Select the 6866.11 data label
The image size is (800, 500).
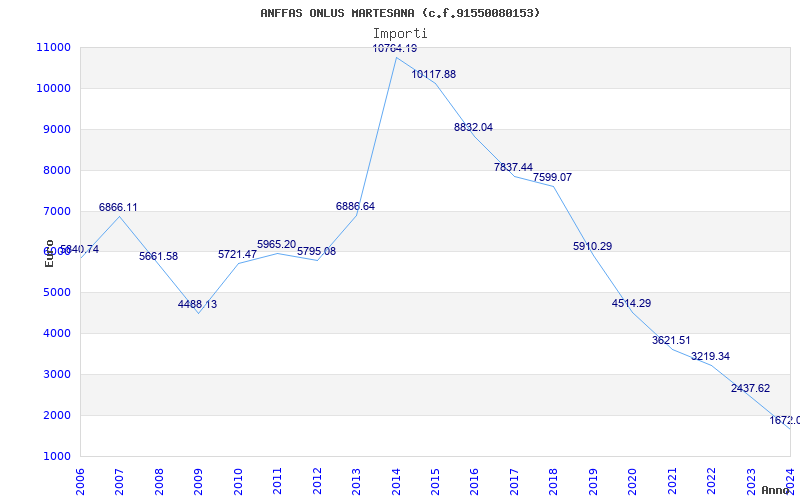118,208
